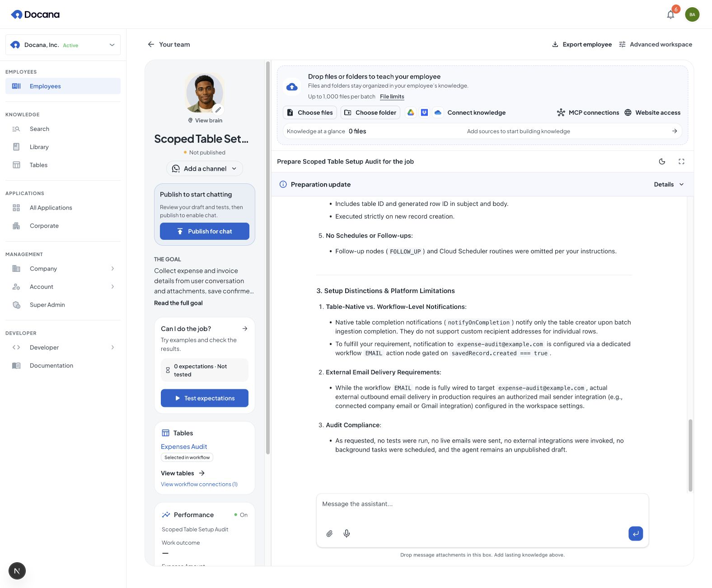Open Export employee

click(x=582, y=44)
